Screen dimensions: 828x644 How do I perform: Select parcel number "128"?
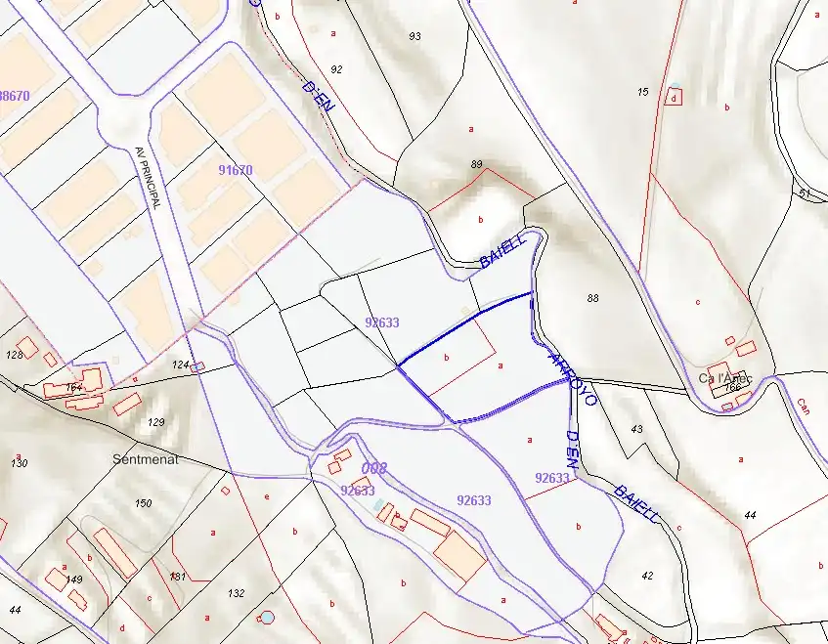15,356
